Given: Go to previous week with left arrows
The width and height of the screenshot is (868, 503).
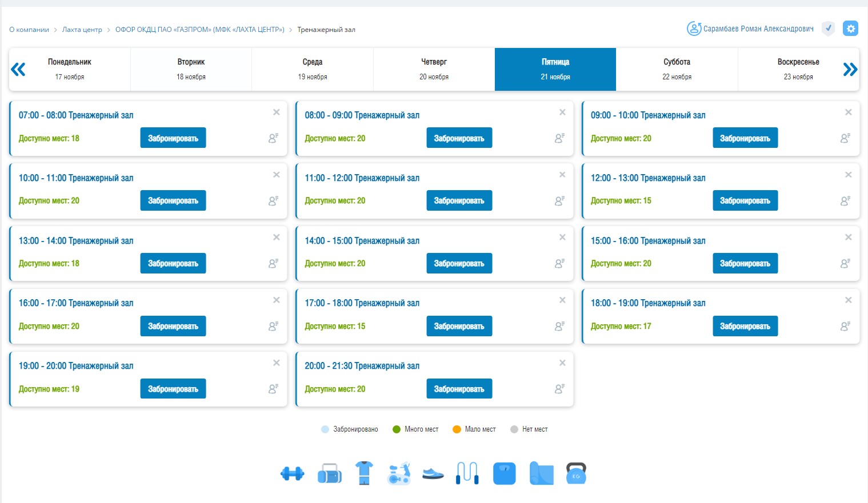Looking at the screenshot, I should [18, 70].
